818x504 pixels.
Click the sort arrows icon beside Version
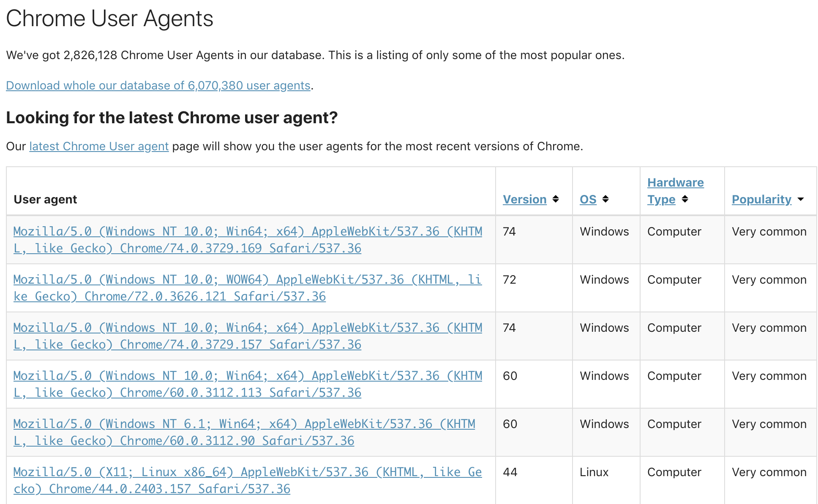[556, 199]
